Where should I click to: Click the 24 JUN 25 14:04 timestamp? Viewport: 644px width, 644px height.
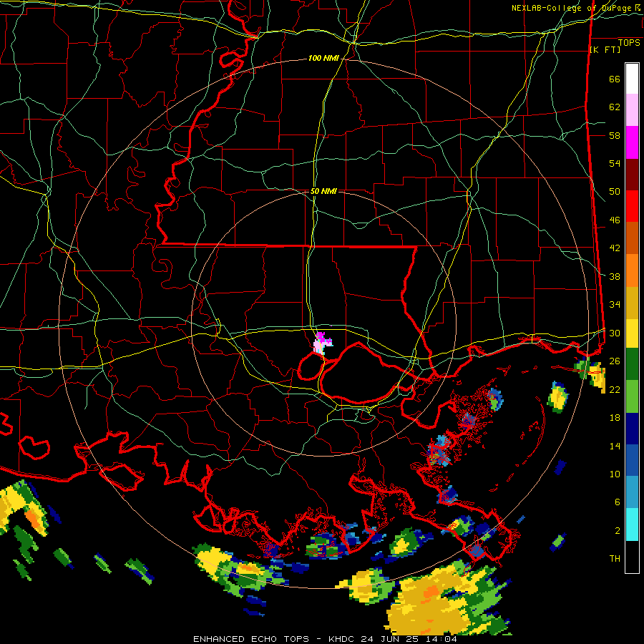[x=409, y=639]
